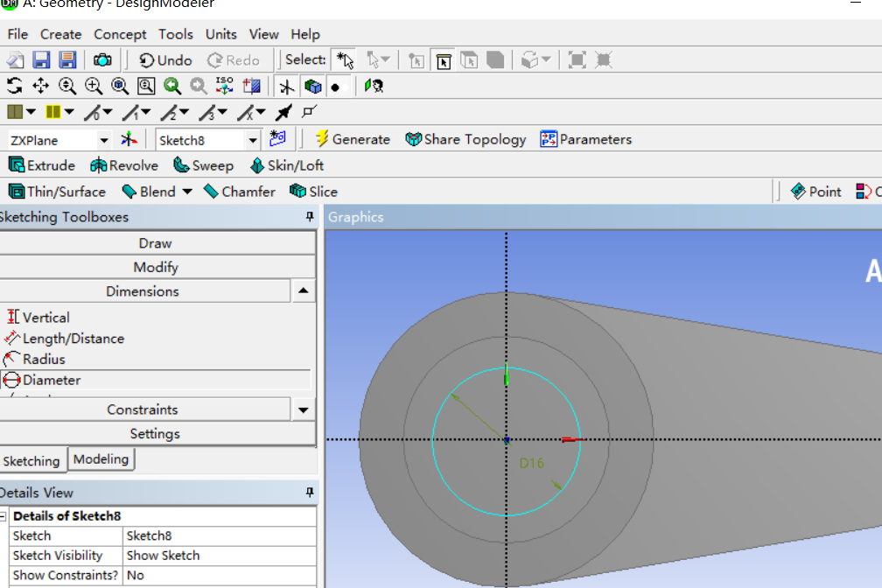Screen dimensions: 882x588
Task: Select the Revolve feature
Action: coord(123,165)
